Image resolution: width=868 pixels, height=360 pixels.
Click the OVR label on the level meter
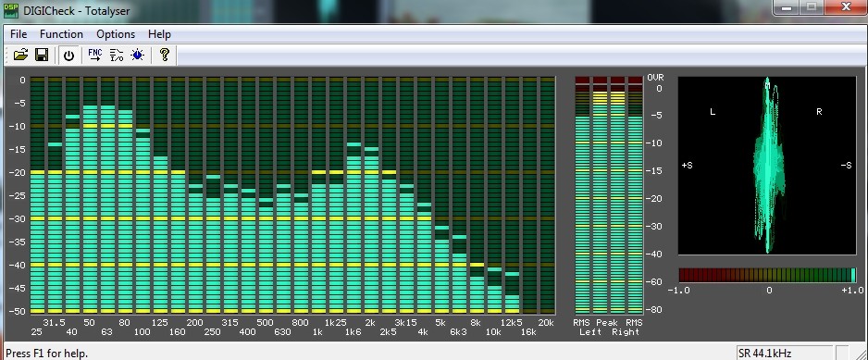coord(655,78)
